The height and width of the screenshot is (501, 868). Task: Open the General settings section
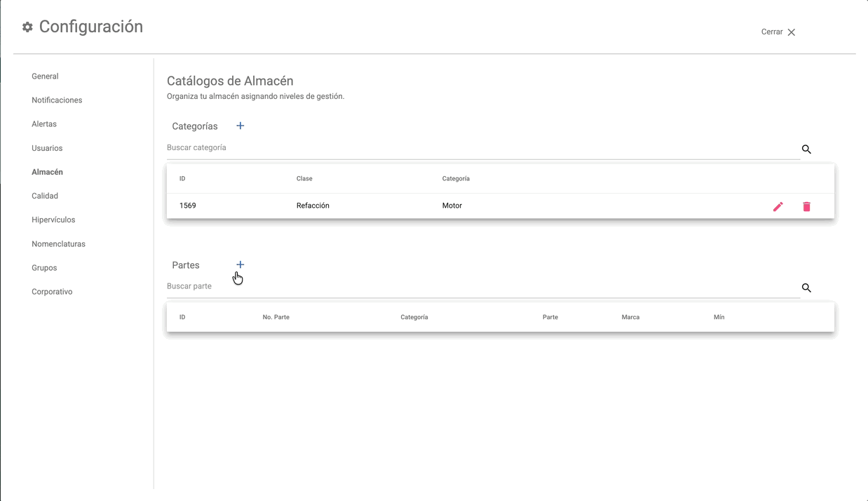[x=45, y=76]
